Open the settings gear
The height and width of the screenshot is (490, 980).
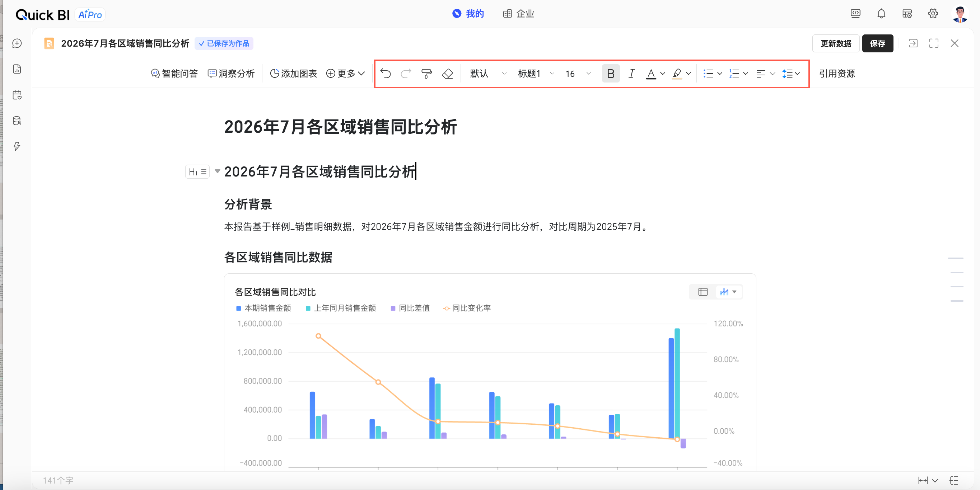[x=933, y=14]
